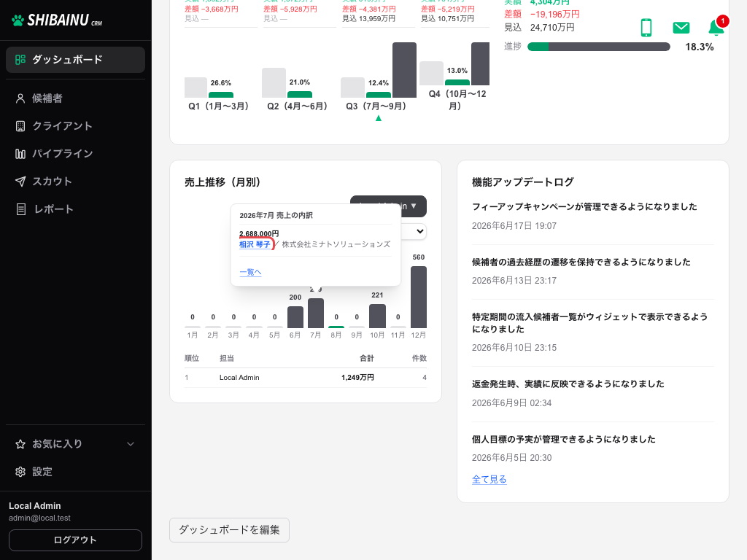Click the scout paper plane icon
Viewport: 747px width, 560px height.
pos(20,182)
